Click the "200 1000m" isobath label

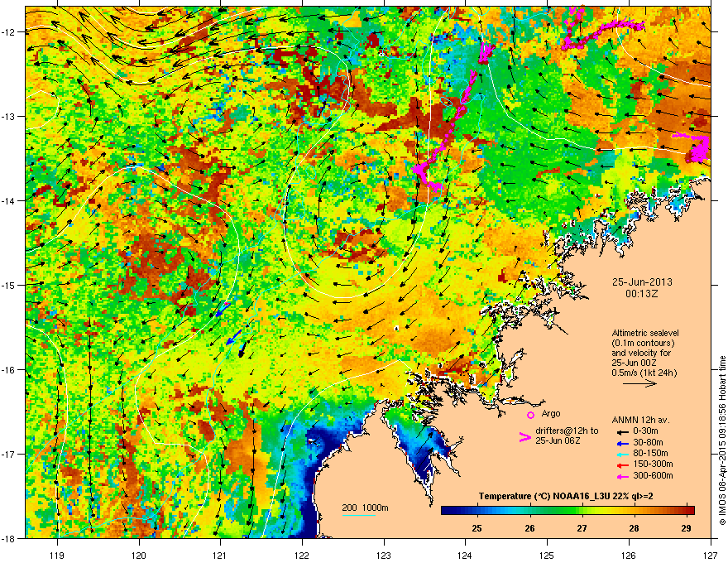365,508
